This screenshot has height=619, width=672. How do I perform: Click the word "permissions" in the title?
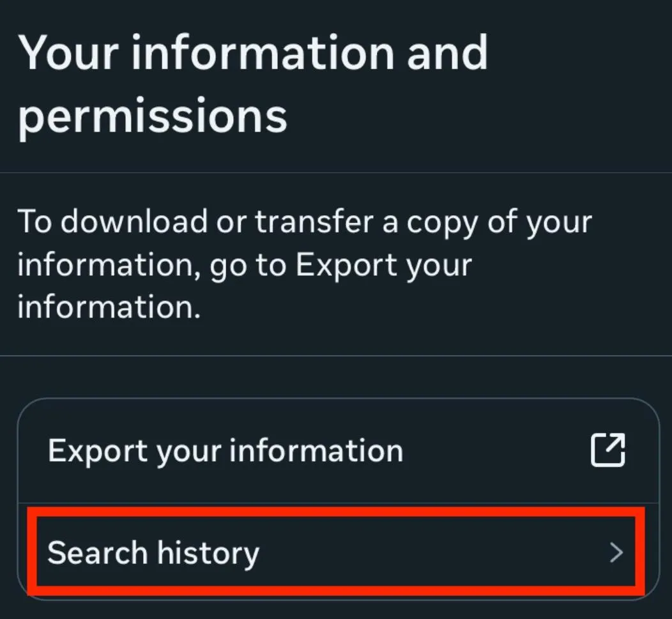(x=152, y=116)
